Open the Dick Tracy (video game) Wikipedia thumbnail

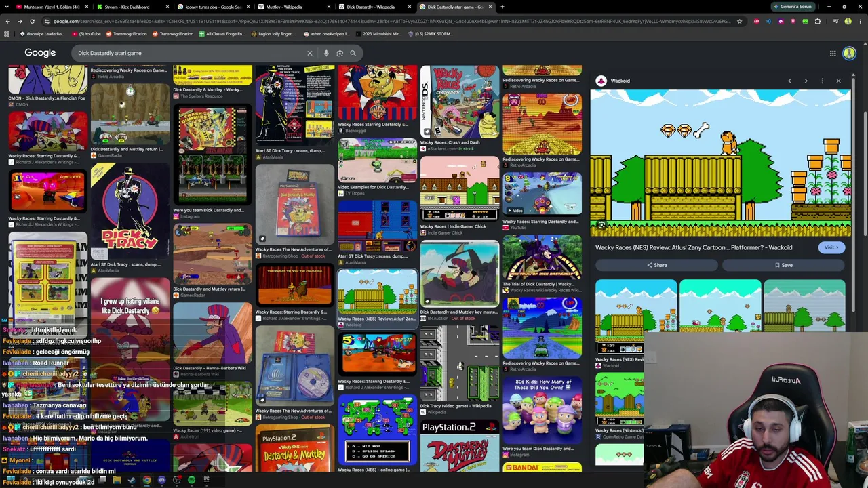click(459, 364)
